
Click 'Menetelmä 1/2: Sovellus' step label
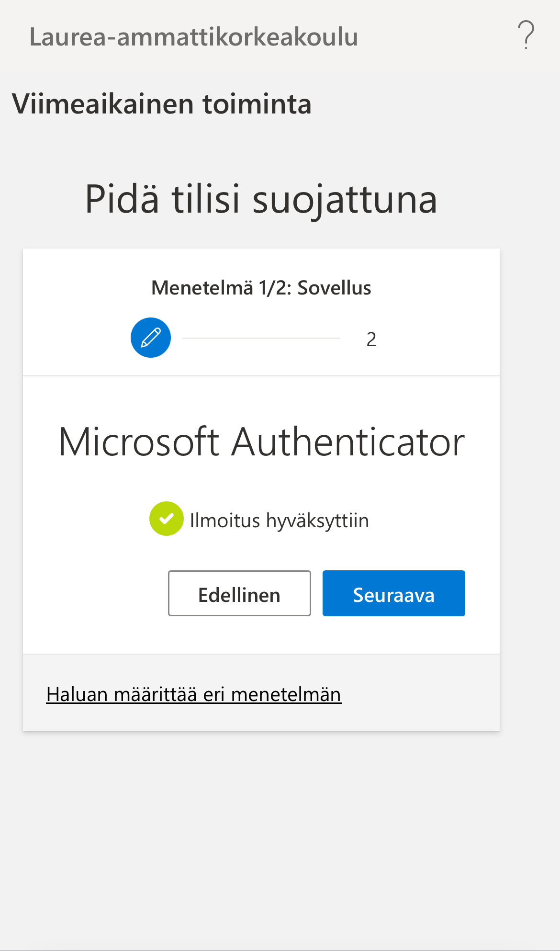261,288
